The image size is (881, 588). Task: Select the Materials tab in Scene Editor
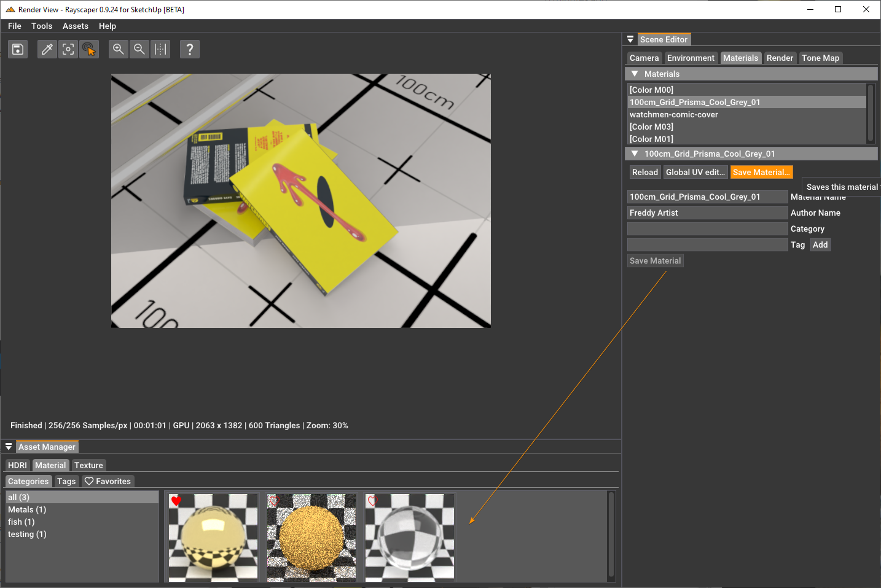click(x=740, y=58)
